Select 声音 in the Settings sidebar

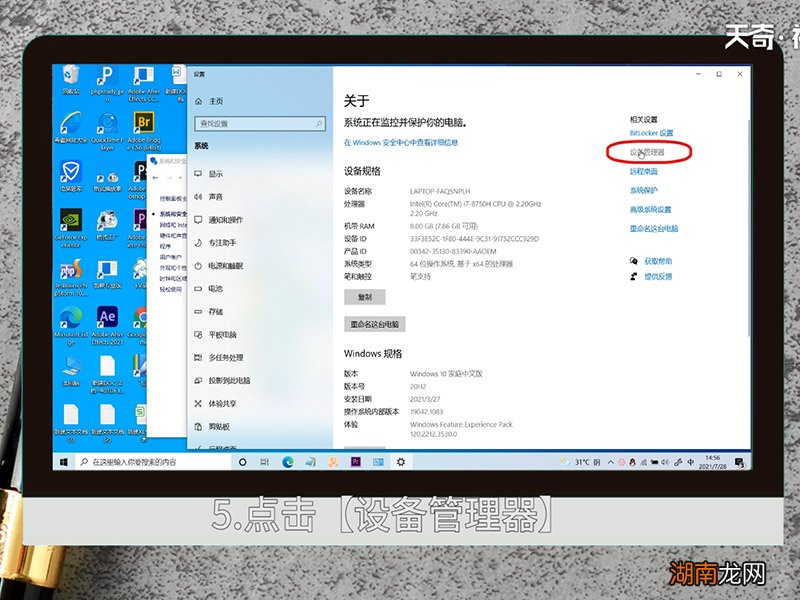click(x=215, y=197)
